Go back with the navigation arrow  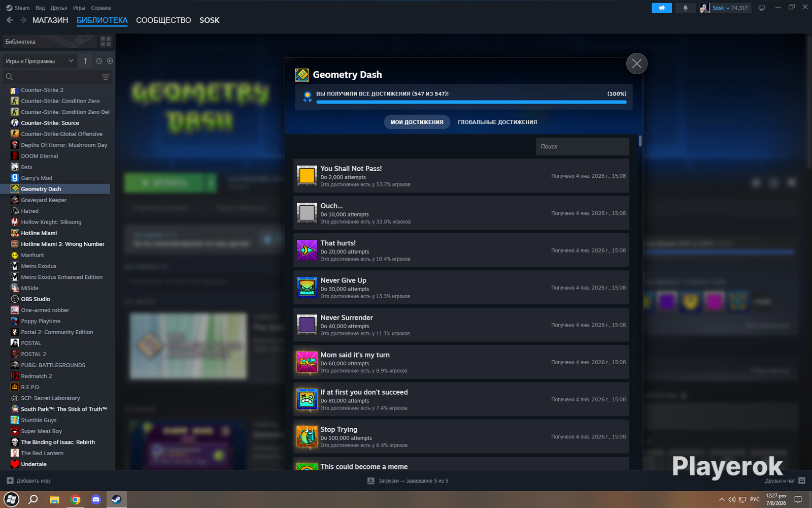pyautogui.click(x=10, y=20)
